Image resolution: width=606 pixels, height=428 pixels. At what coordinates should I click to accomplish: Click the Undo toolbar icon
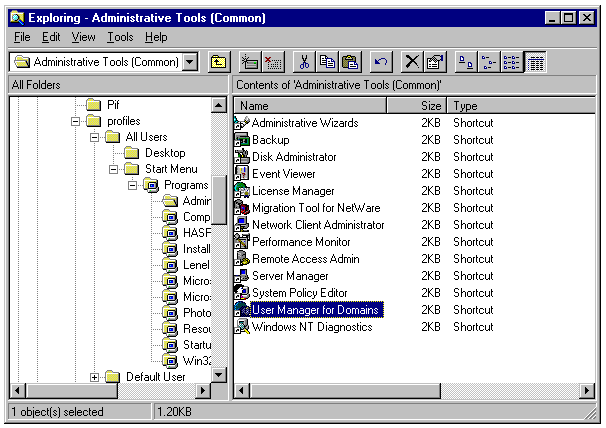tap(380, 62)
